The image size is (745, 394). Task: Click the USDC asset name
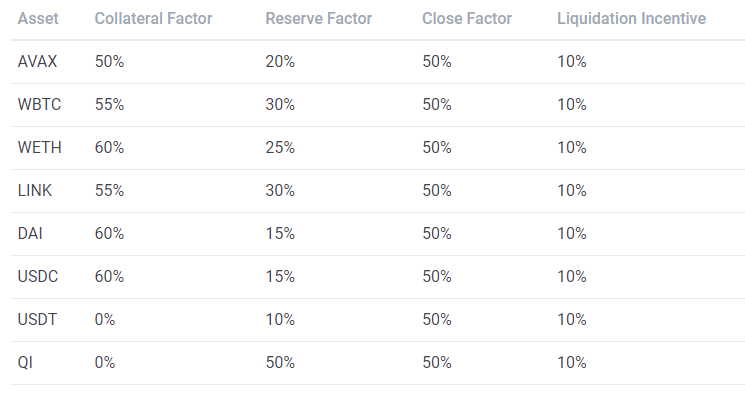click(38, 277)
